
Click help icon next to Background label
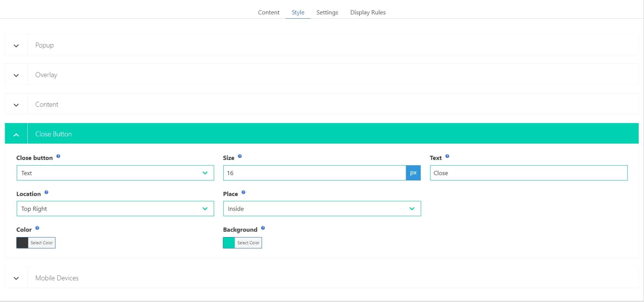tap(263, 228)
